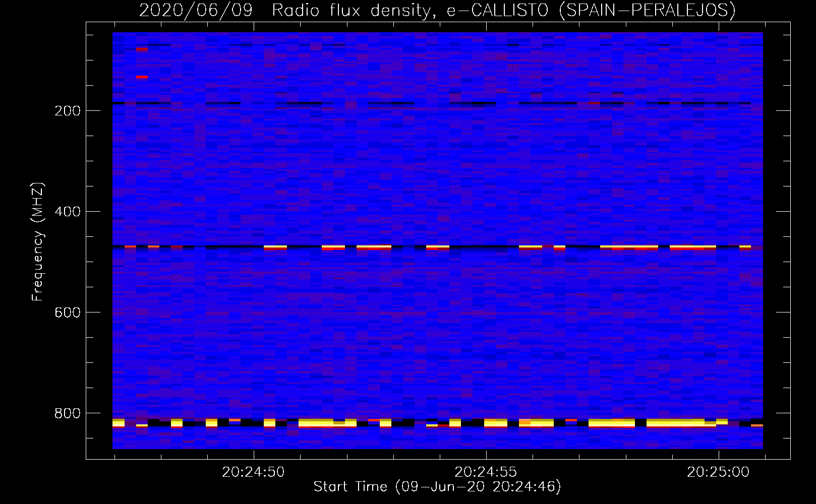Click the 'Start Time (09-Jun-20 20:24:46)' label
Image resolution: width=816 pixels, height=504 pixels.
click(x=437, y=487)
